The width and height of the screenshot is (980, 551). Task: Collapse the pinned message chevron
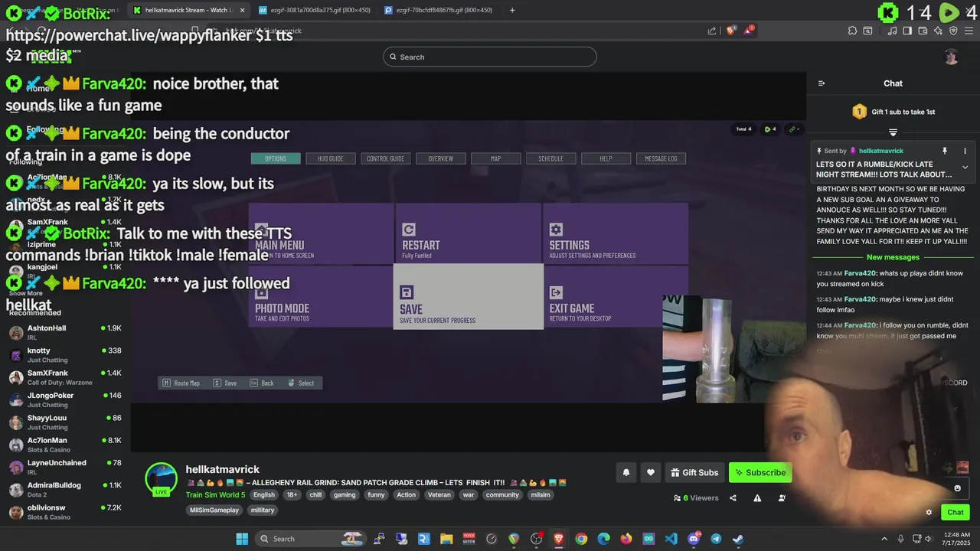[965, 167]
